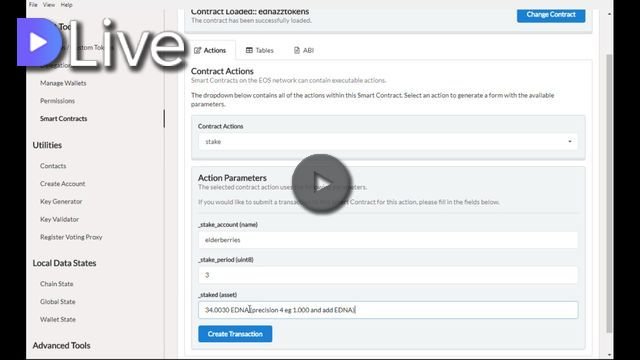Click the Local Data States heading
Image resolution: width=640 pixels, height=360 pixels.
[64, 263]
